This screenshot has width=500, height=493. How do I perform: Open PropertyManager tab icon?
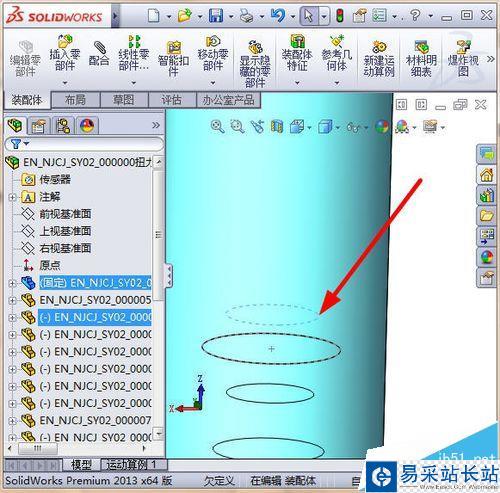(x=38, y=126)
